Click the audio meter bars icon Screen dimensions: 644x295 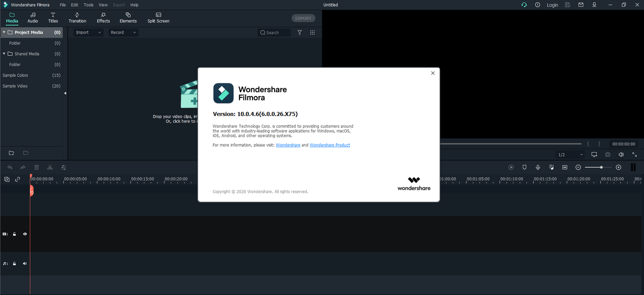pyautogui.click(x=633, y=167)
